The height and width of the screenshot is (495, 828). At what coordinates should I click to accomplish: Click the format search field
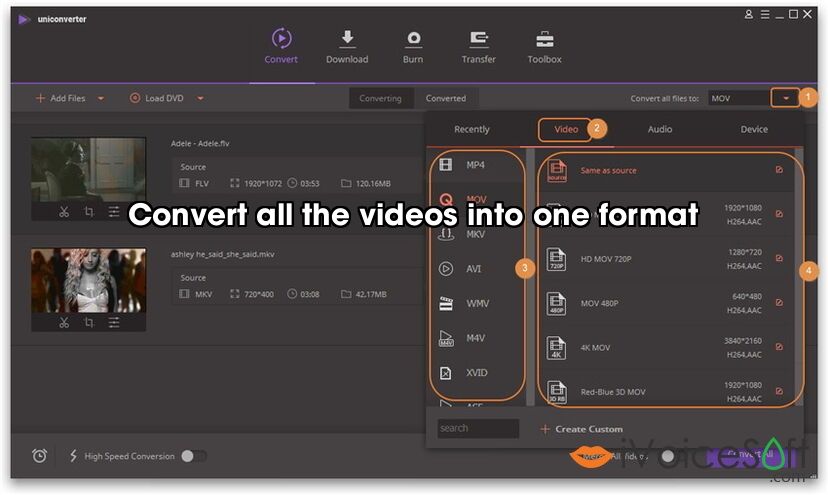(478, 428)
